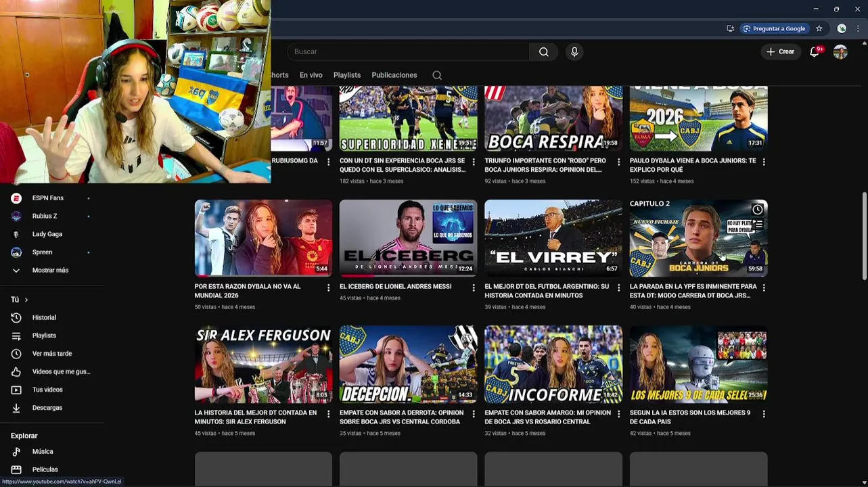Play El Iceberg Messi thumbnail

coord(408,238)
